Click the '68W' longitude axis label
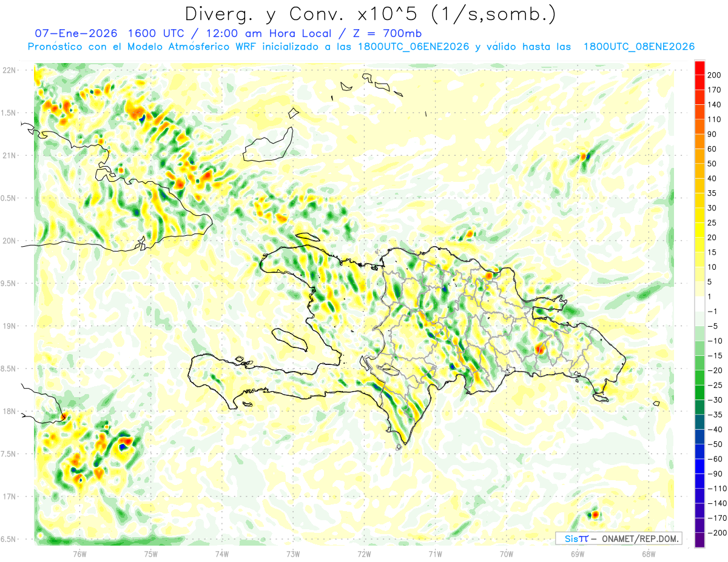Viewport: 728px width, 562px height. 649,554
